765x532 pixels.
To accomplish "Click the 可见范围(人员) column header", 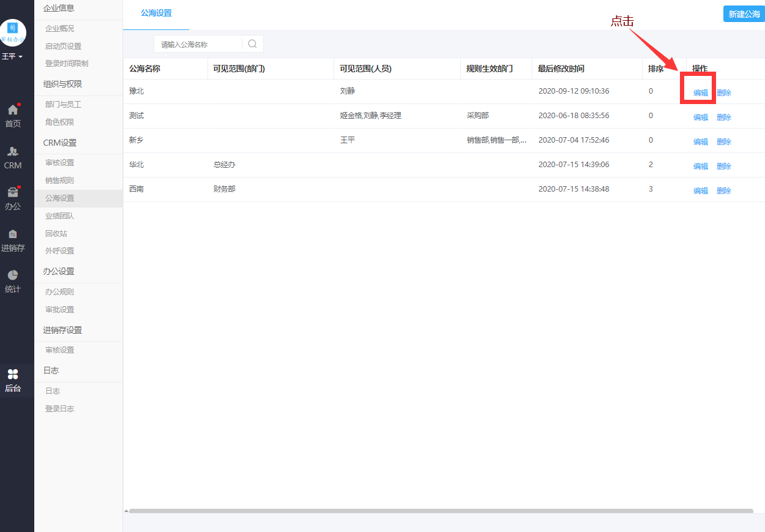I will pos(365,69).
